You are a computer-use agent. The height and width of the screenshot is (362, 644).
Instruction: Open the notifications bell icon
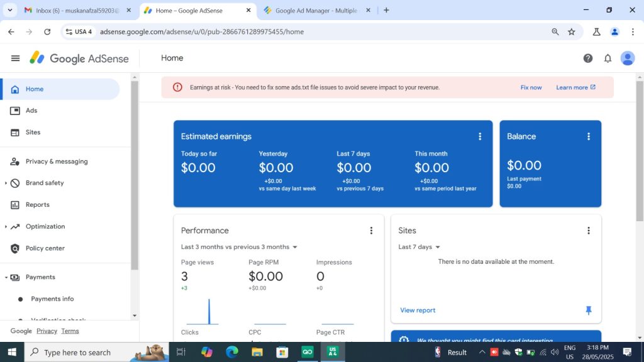tap(608, 58)
